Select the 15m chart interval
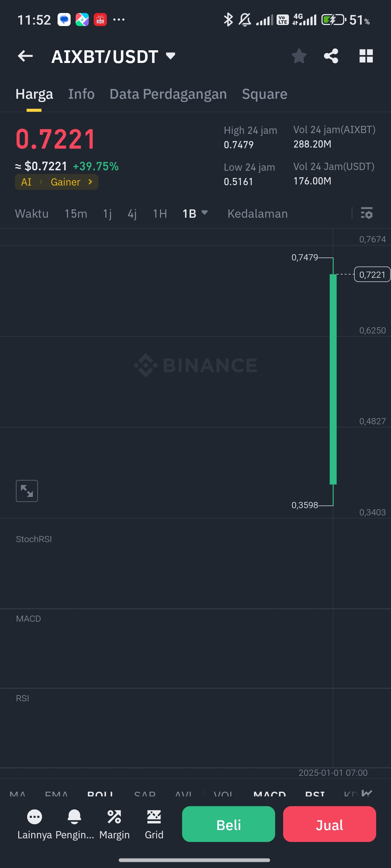The image size is (391, 868). point(76,214)
